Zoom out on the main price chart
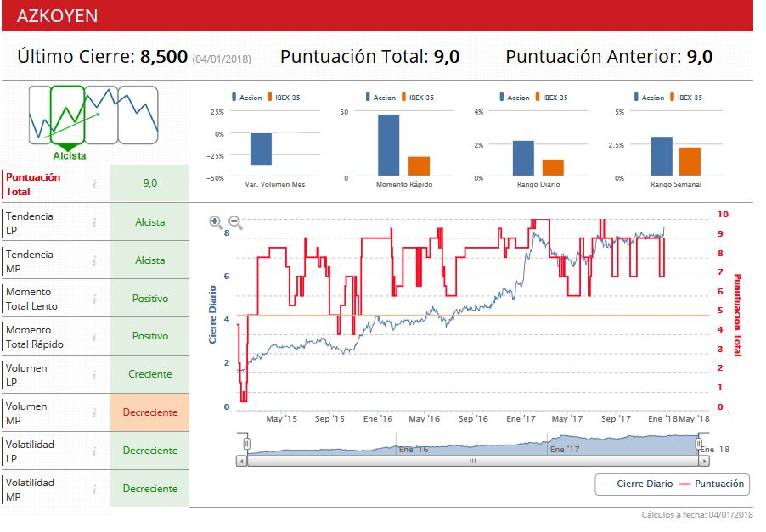 pos(235,222)
